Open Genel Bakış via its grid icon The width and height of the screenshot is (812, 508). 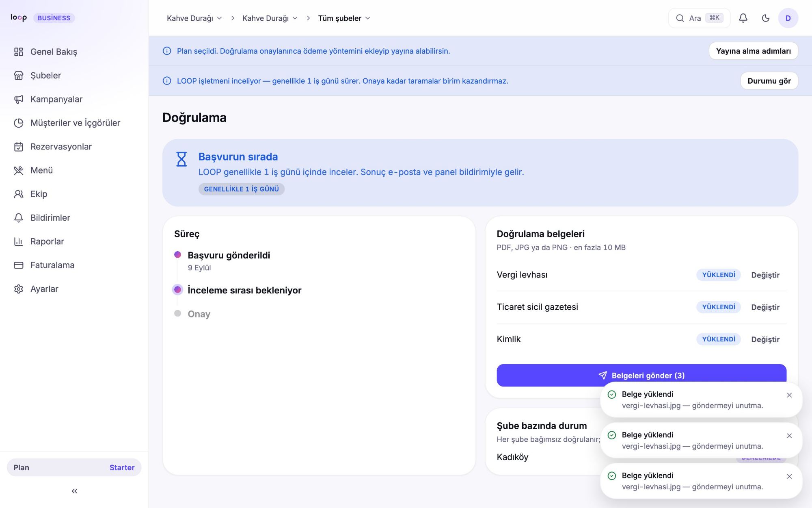(19, 52)
